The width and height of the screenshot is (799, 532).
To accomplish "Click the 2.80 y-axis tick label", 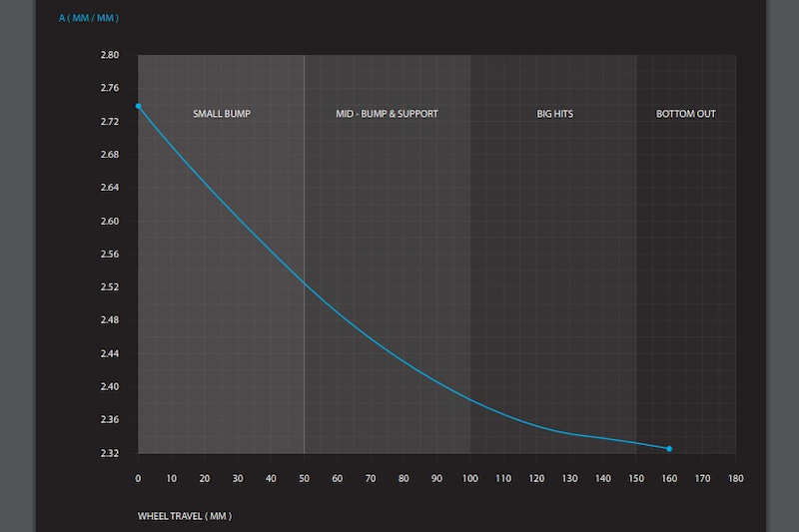I will (110, 56).
